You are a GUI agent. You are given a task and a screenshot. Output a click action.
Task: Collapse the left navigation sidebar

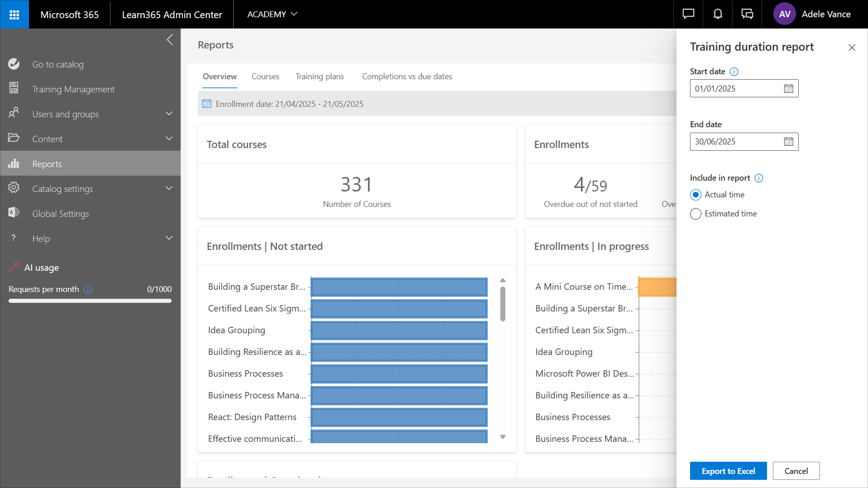[170, 40]
